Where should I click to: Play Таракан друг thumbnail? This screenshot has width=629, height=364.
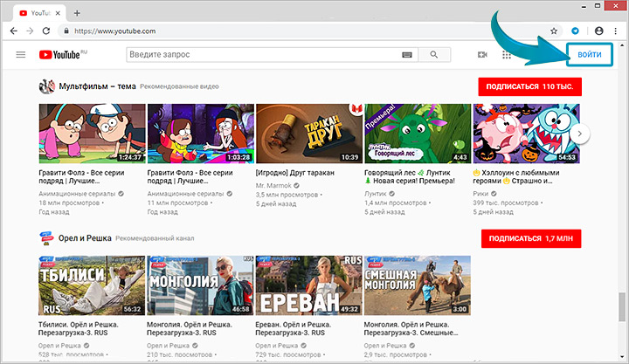click(309, 134)
